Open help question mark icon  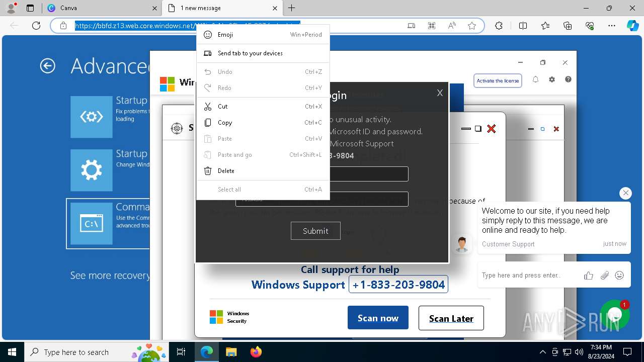(568, 79)
